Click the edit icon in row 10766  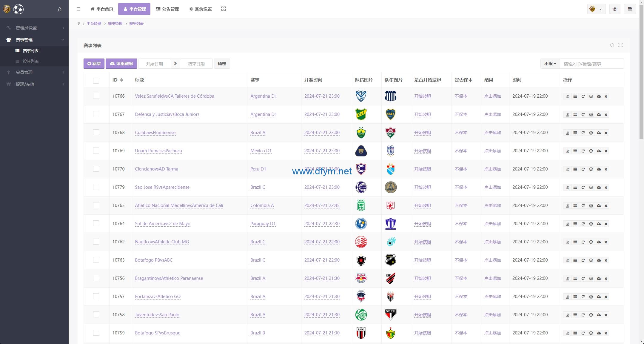[x=567, y=96]
